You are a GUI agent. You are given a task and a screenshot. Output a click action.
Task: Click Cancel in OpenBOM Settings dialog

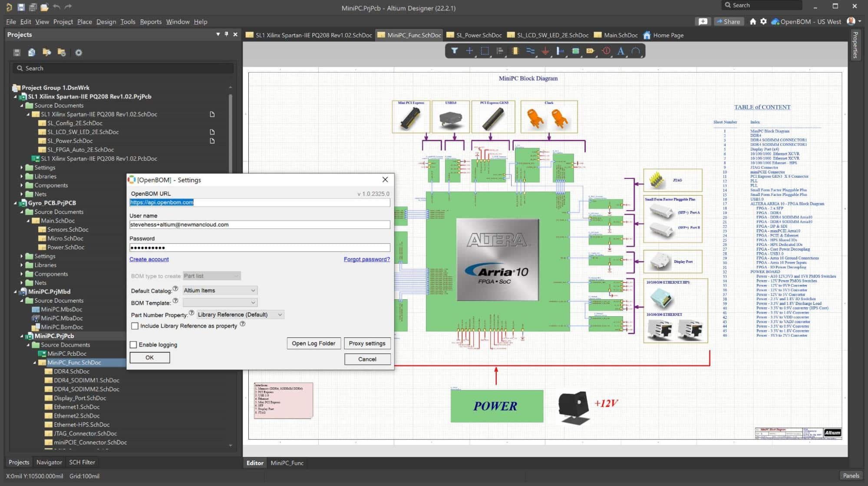coord(367,359)
